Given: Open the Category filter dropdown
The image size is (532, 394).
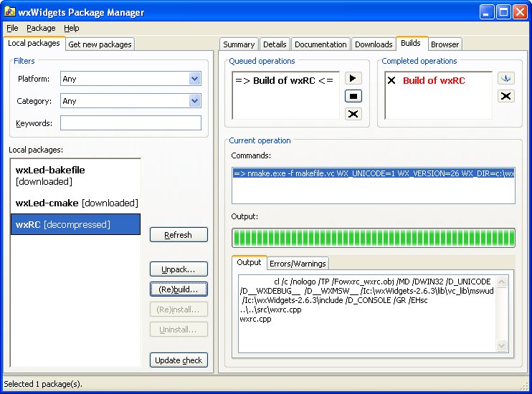Looking at the screenshot, I should pyautogui.click(x=194, y=101).
